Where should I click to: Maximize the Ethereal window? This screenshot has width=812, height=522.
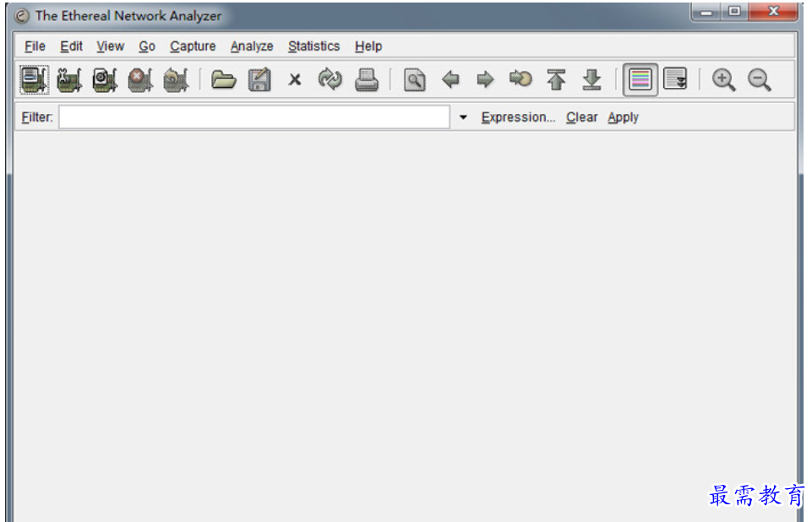coord(734,11)
